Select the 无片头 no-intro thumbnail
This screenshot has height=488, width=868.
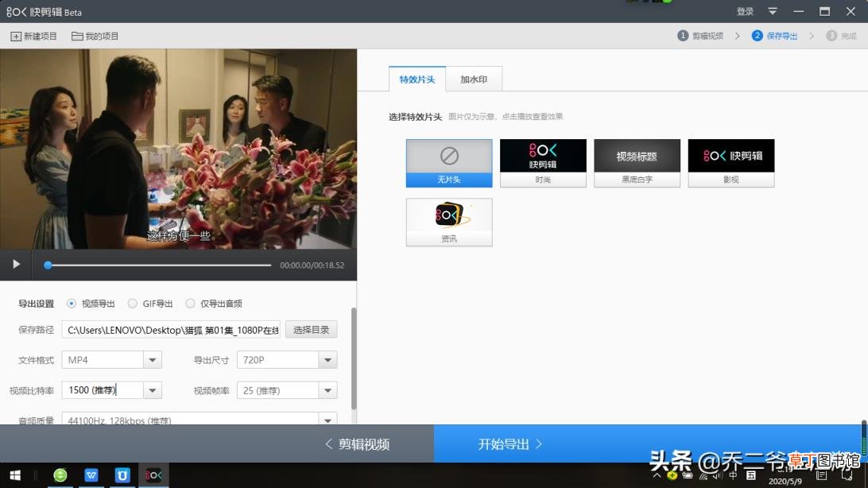point(449,163)
